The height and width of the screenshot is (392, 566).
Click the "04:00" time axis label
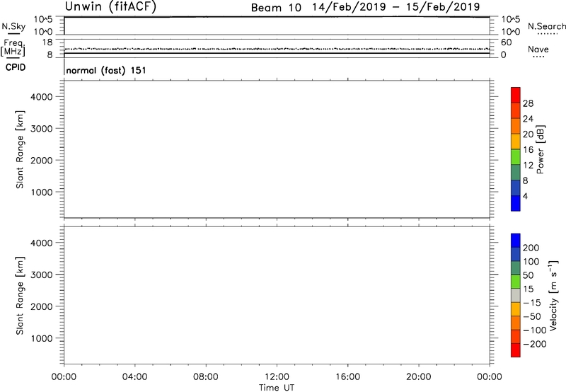click(134, 377)
